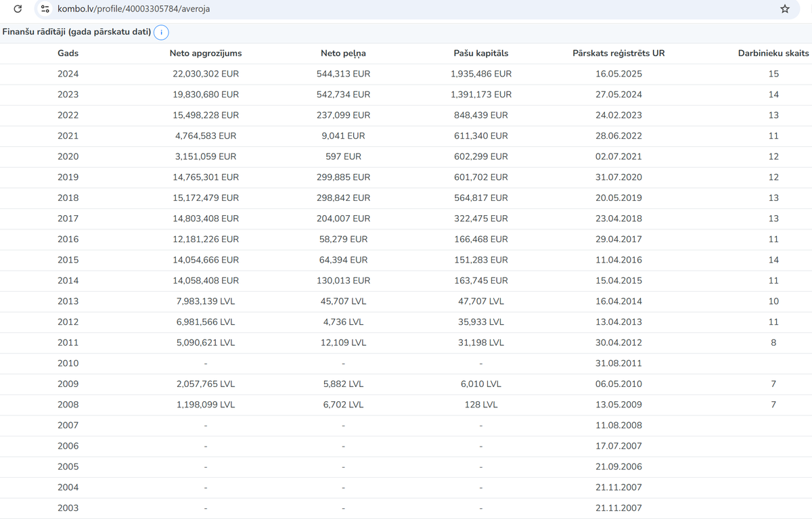This screenshot has height=519, width=812.
Task: Select the 2007 year cell
Action: [x=68, y=426]
